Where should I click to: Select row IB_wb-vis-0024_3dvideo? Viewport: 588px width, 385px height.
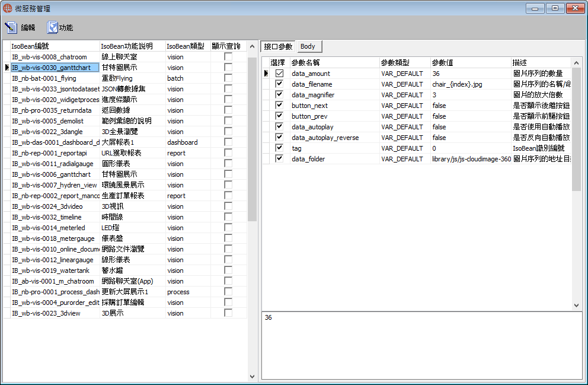(125, 206)
